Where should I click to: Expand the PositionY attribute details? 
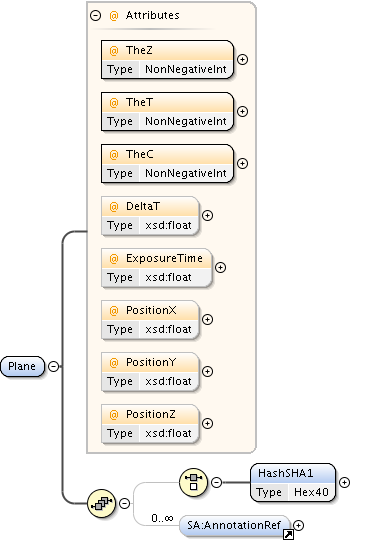[x=207, y=372]
